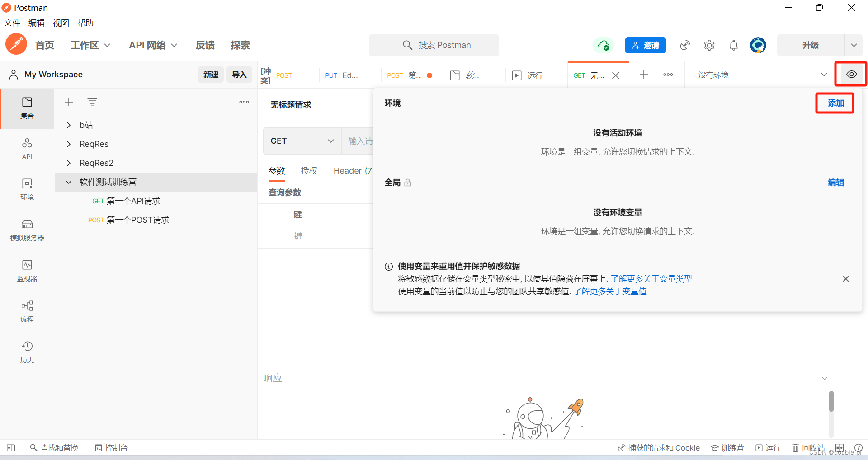The height and width of the screenshot is (460, 868).
Task: Open the 工作区 dropdown menu
Action: point(90,45)
